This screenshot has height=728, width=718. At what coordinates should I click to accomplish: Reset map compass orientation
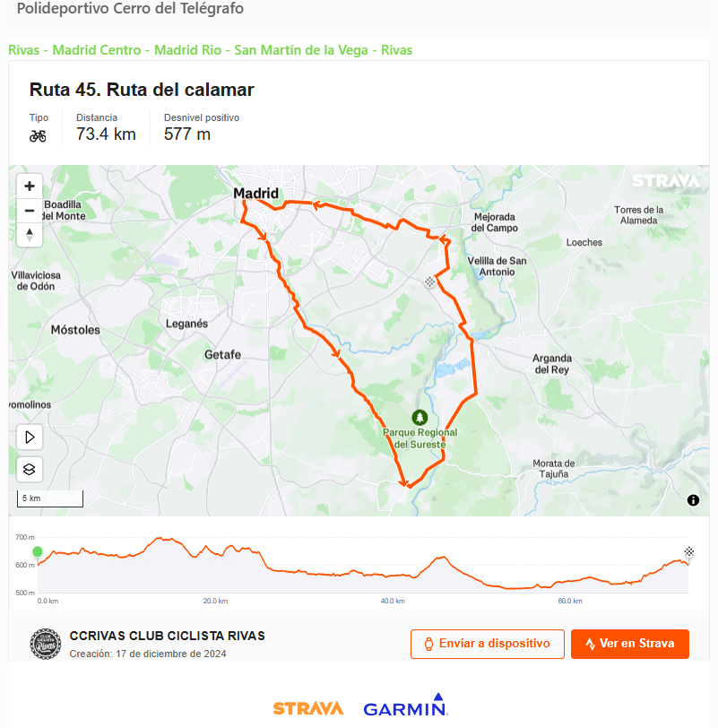tap(30, 235)
